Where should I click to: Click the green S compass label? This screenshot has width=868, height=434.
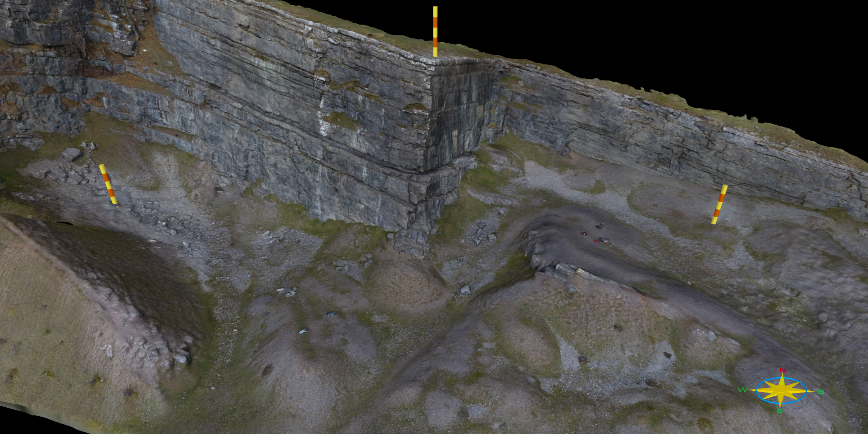(x=779, y=411)
